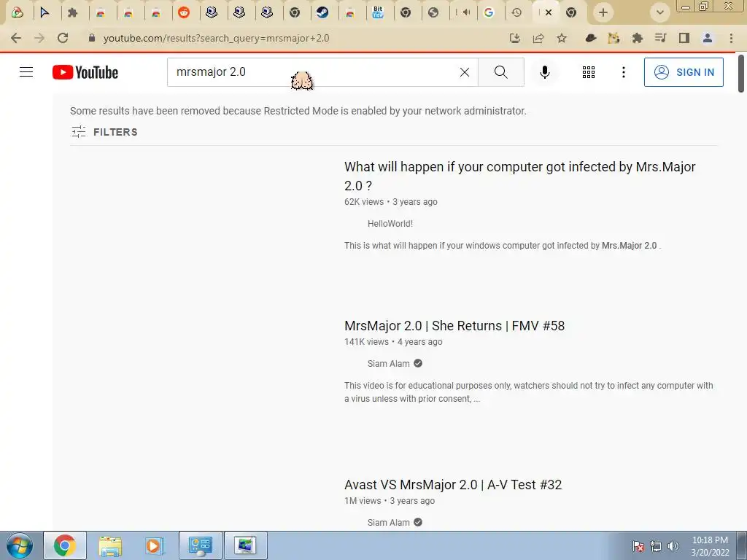Open video 'MrsMajor 2.0 | She Returns | FMV #58'
This screenshot has width=747, height=560.
454,326
